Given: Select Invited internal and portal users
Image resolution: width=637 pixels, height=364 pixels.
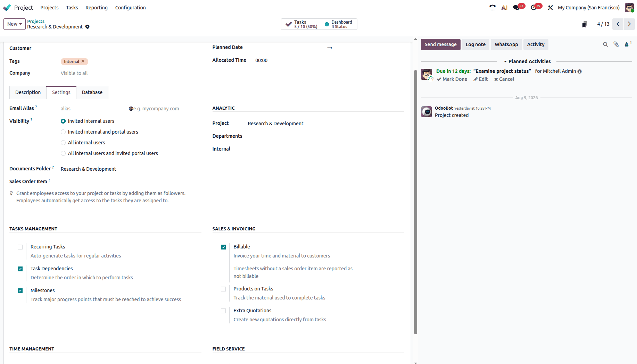Looking at the screenshot, I should [x=63, y=132].
